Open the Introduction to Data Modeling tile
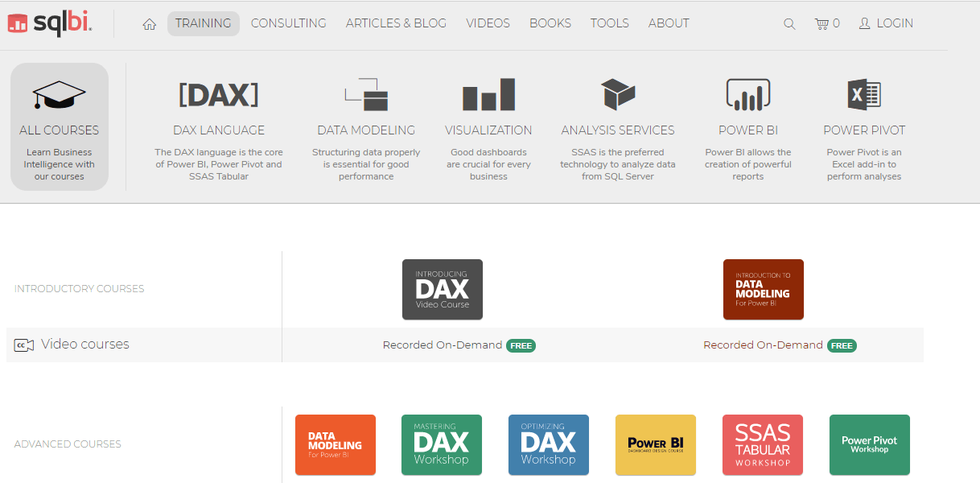Viewport: 980px width, 483px height. click(x=764, y=289)
